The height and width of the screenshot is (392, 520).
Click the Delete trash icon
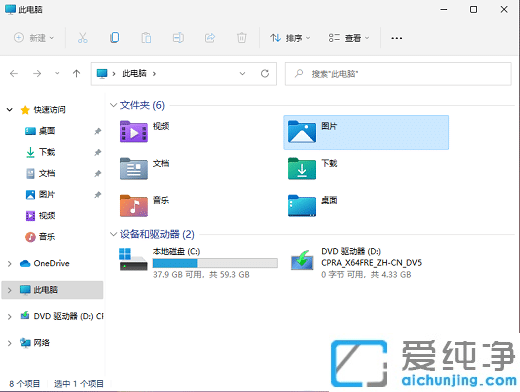242,38
